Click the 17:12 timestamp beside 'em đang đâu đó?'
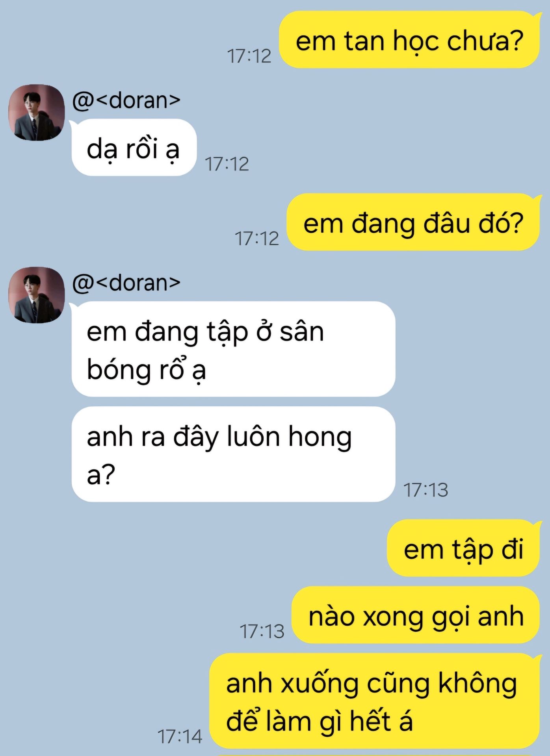The width and height of the screenshot is (550, 756). pyautogui.click(x=257, y=238)
